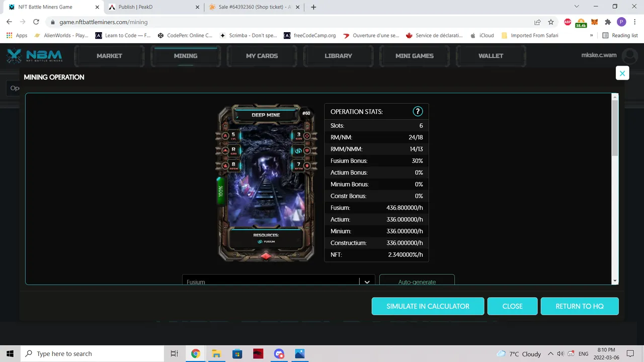
Task: Open the CodePen bookmark
Action: click(x=185, y=36)
